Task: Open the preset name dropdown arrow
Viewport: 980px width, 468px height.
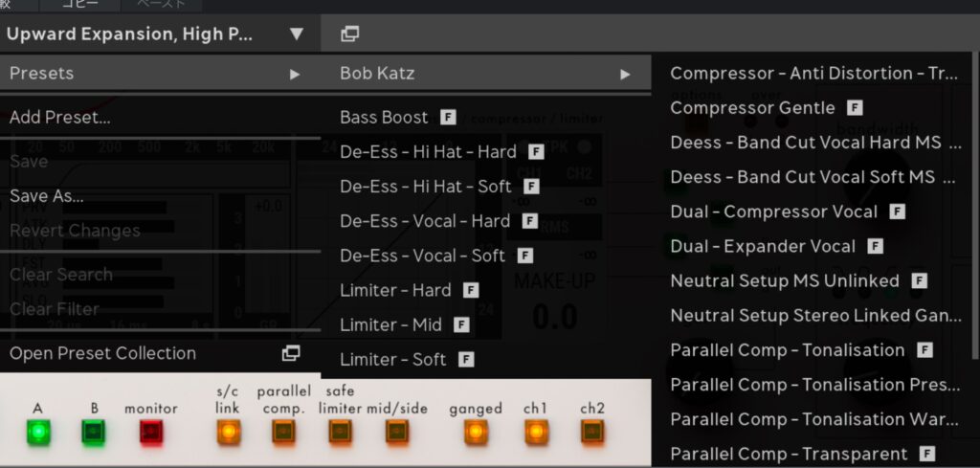Action: (x=297, y=34)
